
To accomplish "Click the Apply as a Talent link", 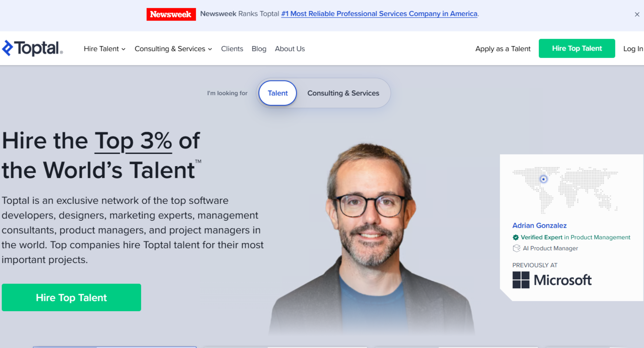I will click(x=503, y=49).
